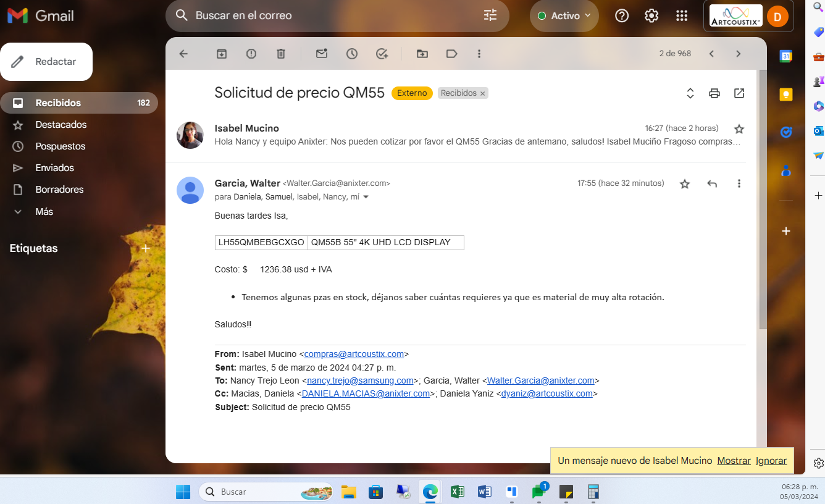Open Excel from taskbar
The image size is (825, 504).
457,492
